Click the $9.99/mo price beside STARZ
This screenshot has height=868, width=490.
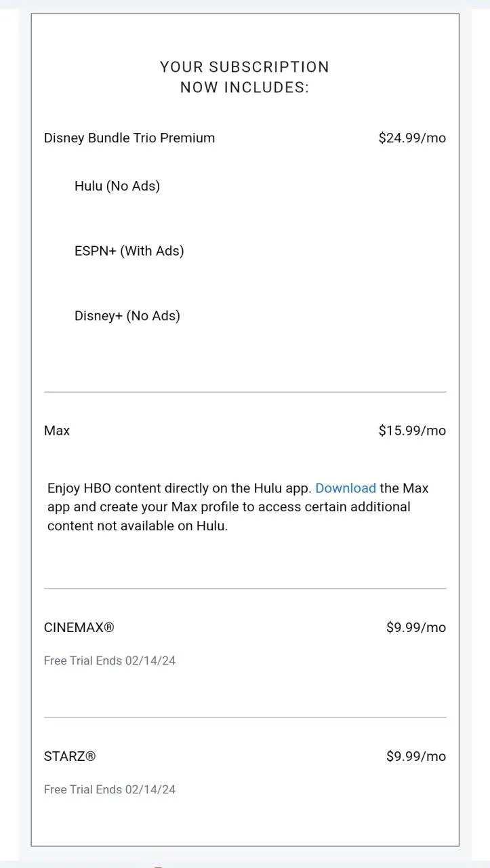coord(416,756)
